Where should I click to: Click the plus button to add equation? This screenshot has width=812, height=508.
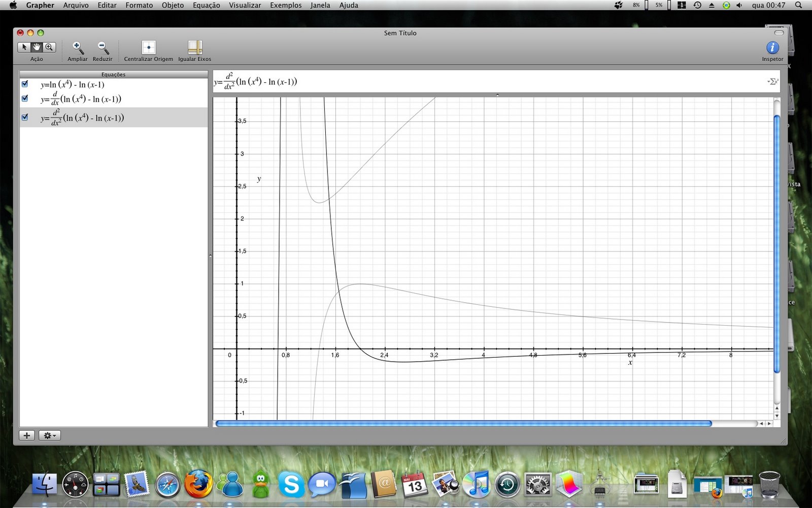27,435
